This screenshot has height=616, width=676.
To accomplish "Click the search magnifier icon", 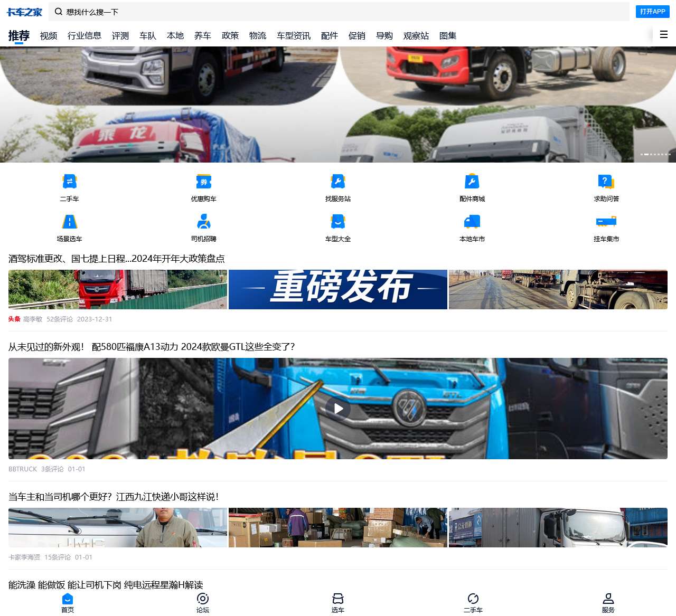I will tap(59, 12).
